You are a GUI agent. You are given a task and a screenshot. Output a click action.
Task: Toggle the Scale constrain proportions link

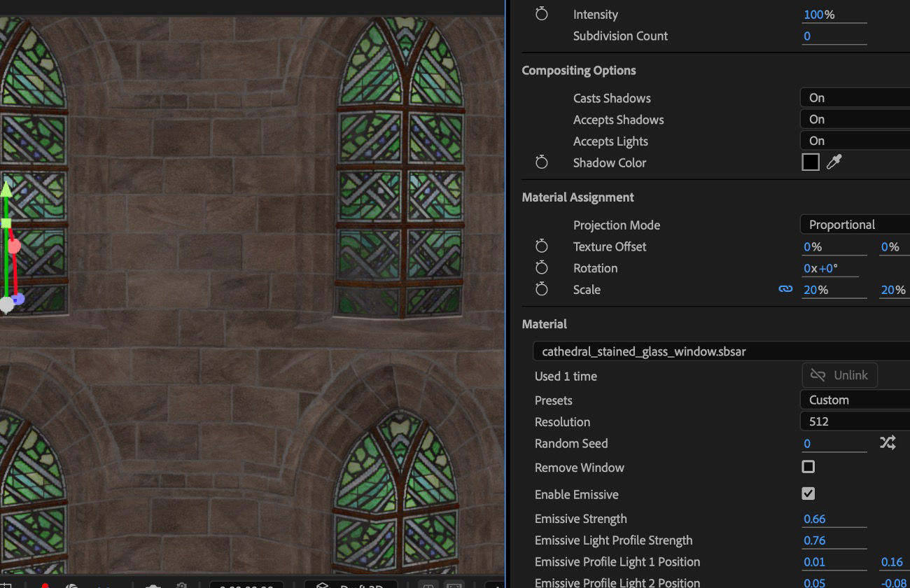785,289
